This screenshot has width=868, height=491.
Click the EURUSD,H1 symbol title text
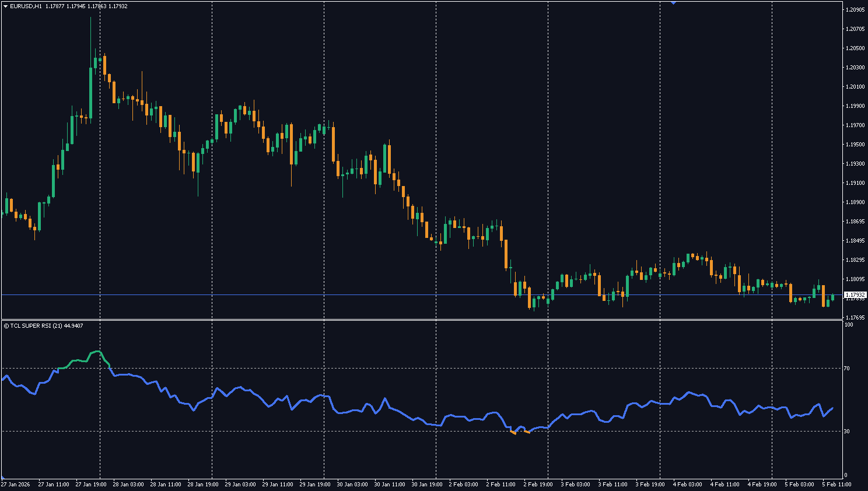click(26, 6)
